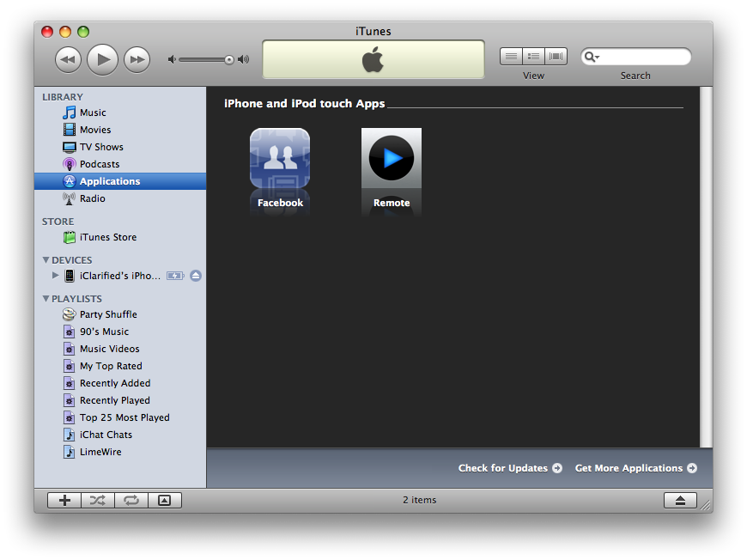The image size is (747, 560).
Task: Close the iTunes window
Action: (47, 32)
